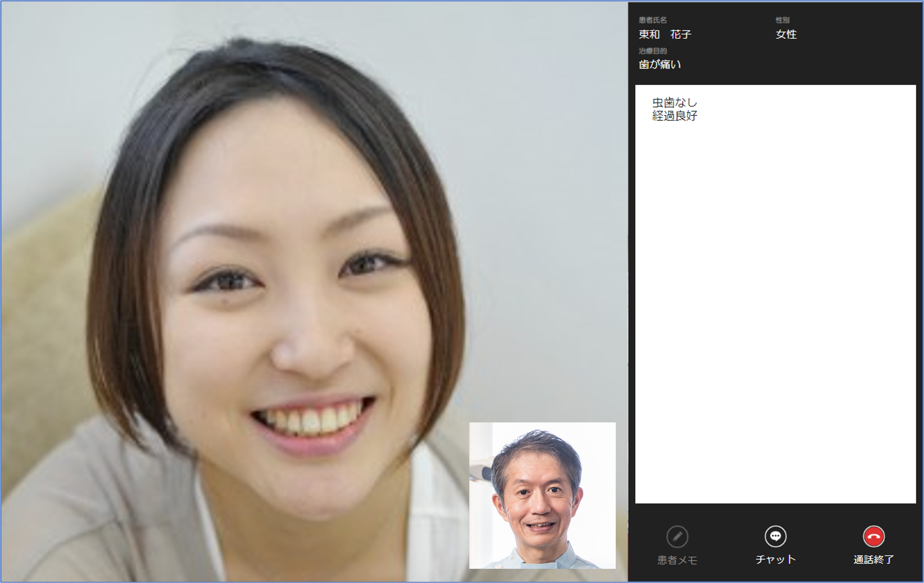The height and width of the screenshot is (583, 924).
Task: Click the 治療目的 field label
Action: 652,51
